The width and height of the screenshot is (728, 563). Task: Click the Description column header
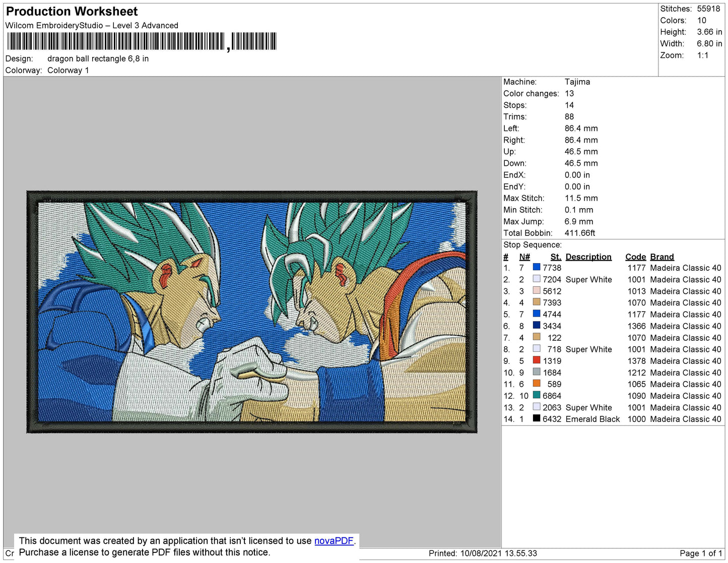(x=588, y=257)
